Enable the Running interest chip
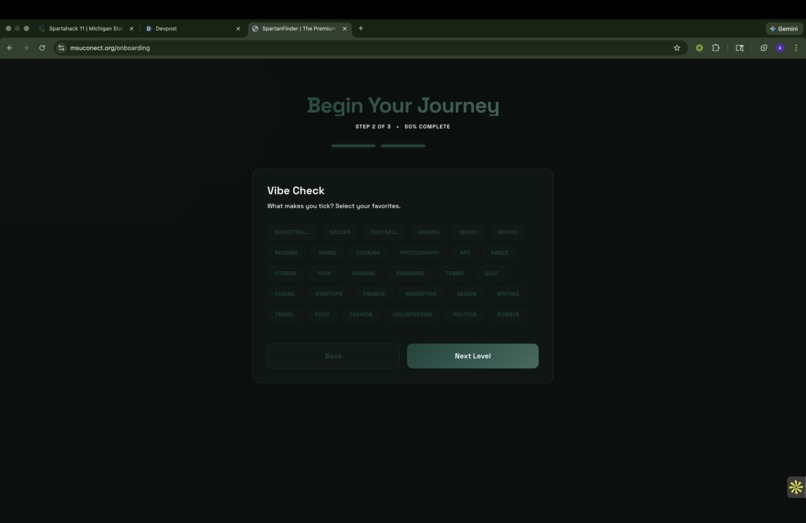Image resolution: width=806 pixels, height=523 pixels. click(x=363, y=273)
